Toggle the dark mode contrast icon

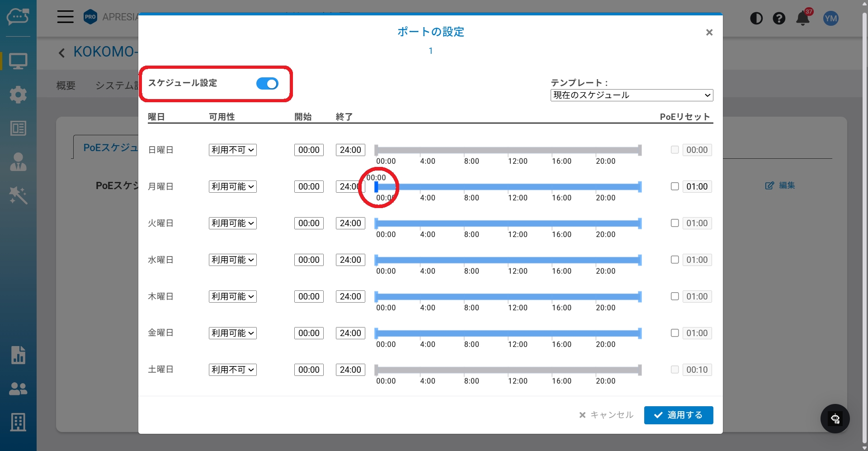(756, 19)
